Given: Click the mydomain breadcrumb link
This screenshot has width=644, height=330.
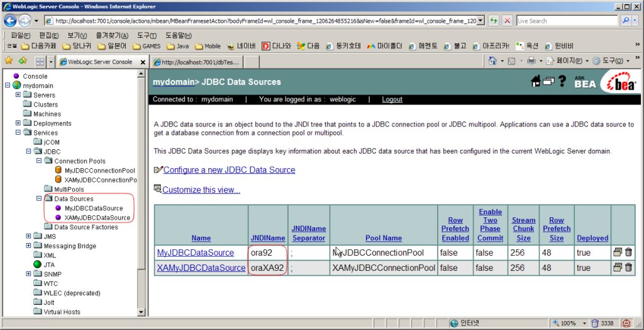Looking at the screenshot, I should 174,82.
